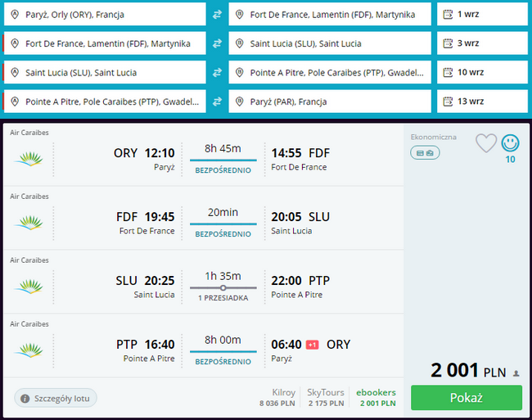The width and height of the screenshot is (532, 420).
Task: Swap airports in the second route row
Action: (217, 43)
